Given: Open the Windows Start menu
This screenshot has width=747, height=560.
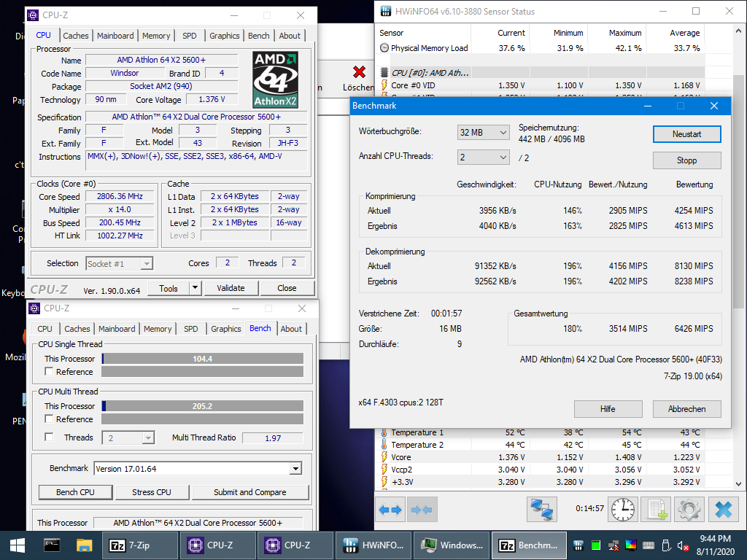Looking at the screenshot, I should (18, 545).
